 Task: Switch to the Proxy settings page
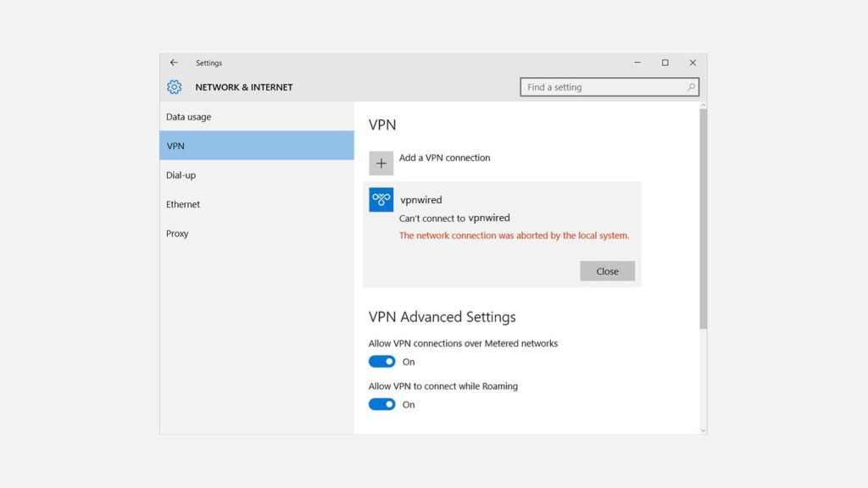(177, 234)
